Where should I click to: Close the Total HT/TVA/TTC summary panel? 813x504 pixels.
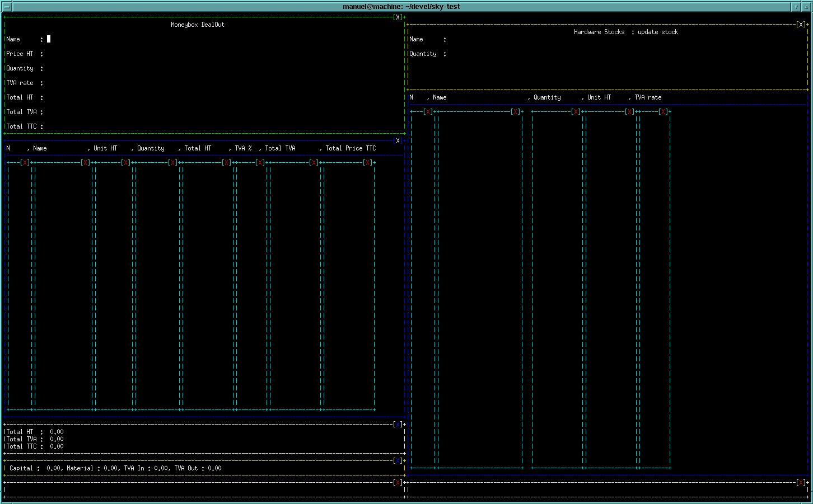[398, 425]
